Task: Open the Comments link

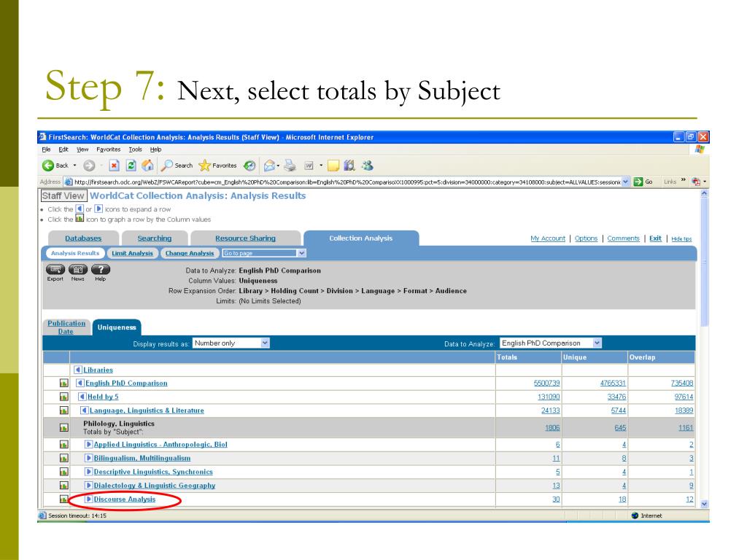Action: pos(623,238)
